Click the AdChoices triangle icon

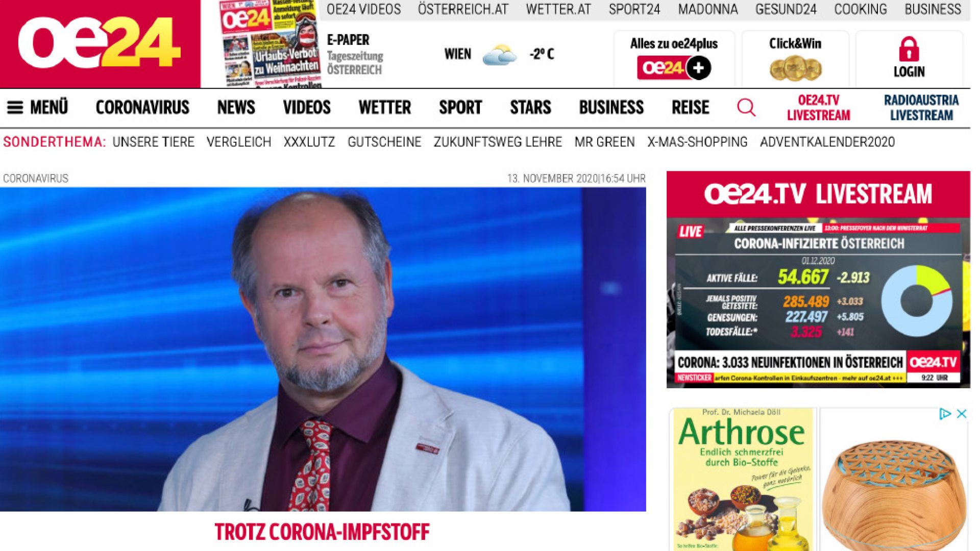[x=945, y=414]
